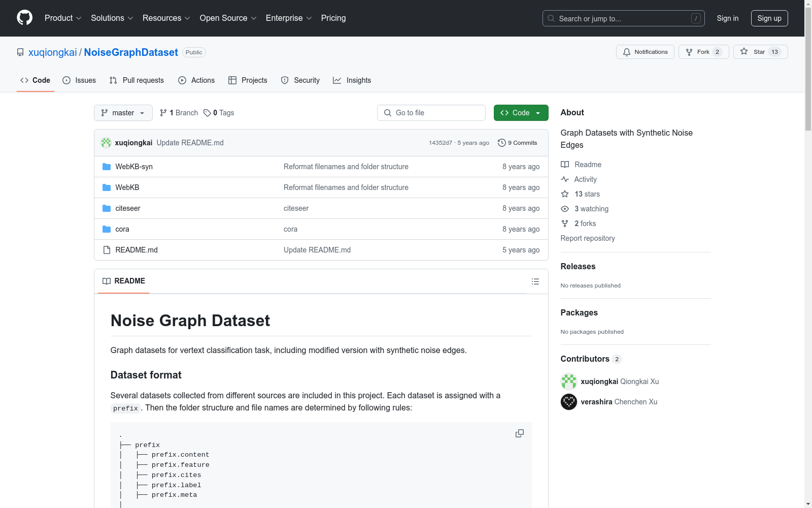
Task: Click the Readme book icon in About
Action: click(565, 165)
